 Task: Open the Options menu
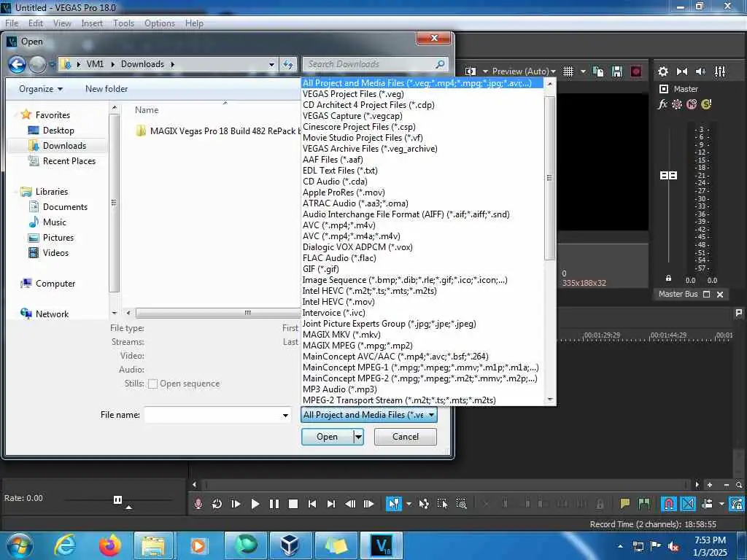(160, 23)
